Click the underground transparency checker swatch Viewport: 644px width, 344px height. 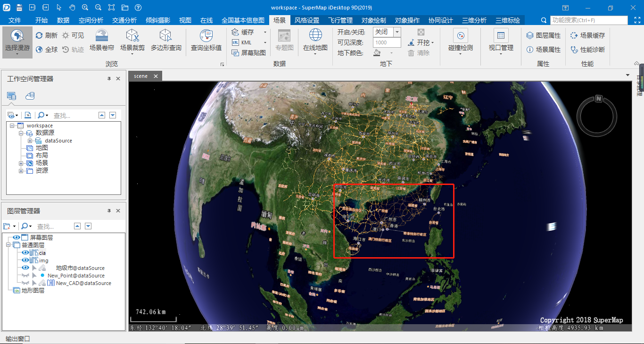[421, 32]
